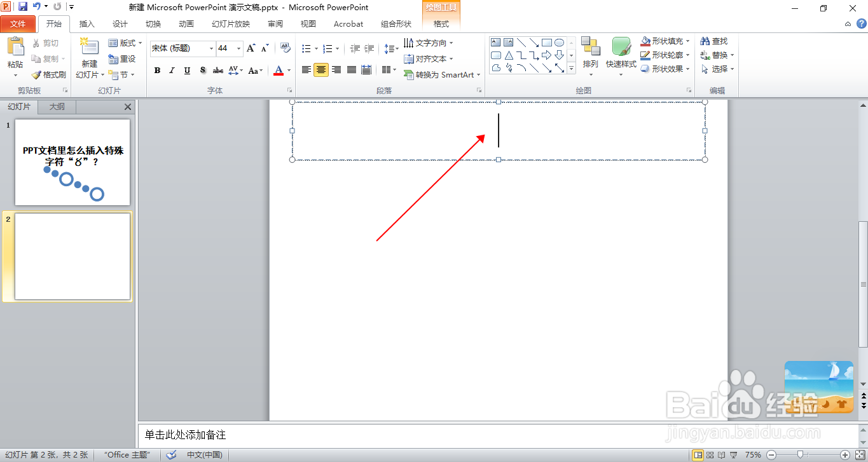Open the Section (节) dropdown

121,74
